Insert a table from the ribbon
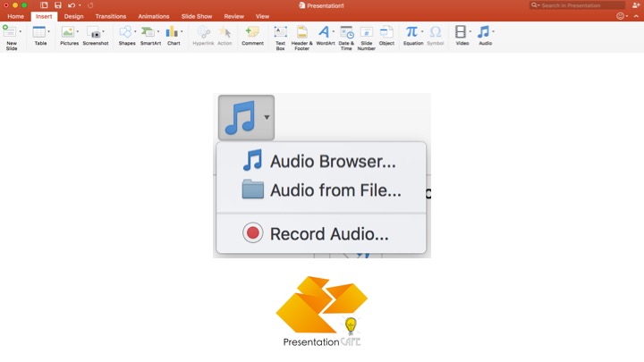 tap(39, 34)
